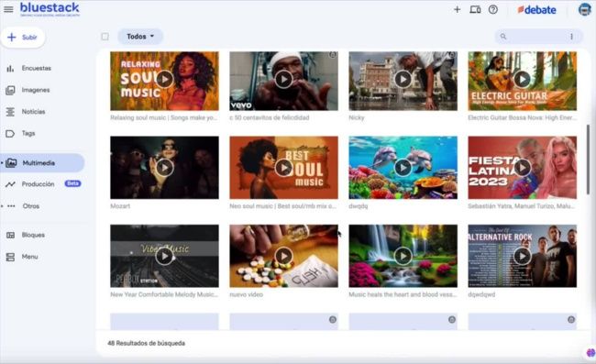Open the help question mark icon

(x=493, y=9)
